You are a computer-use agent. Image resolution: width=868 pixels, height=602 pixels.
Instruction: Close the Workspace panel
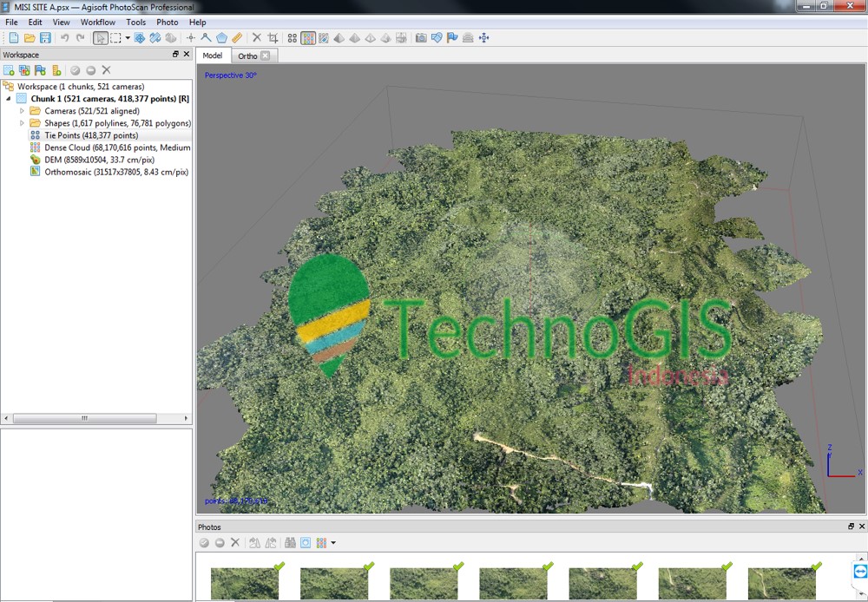tap(187, 55)
